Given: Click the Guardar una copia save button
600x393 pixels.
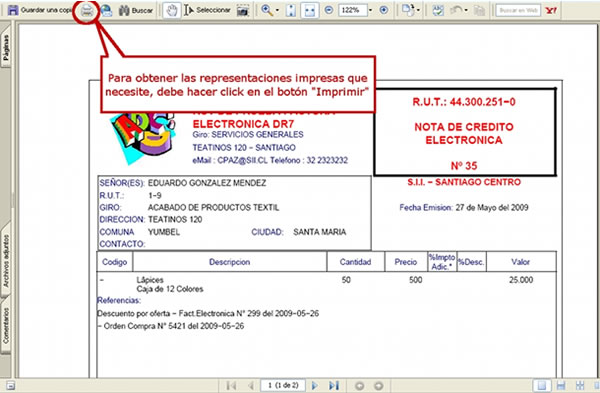Looking at the screenshot, I should (x=40, y=10).
